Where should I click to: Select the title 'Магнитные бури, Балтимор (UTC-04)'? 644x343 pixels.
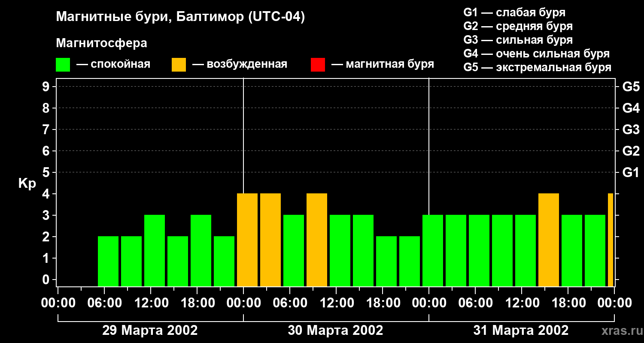pyautogui.click(x=180, y=17)
